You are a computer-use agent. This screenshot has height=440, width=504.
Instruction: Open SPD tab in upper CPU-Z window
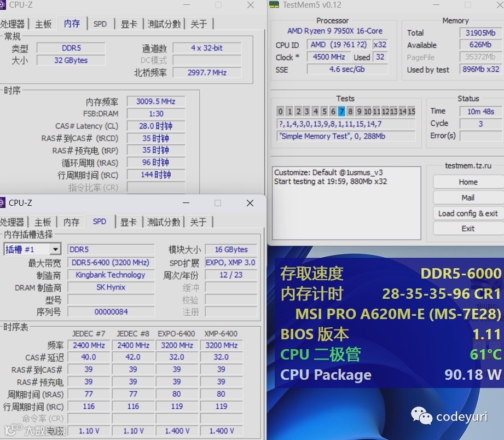click(x=100, y=24)
